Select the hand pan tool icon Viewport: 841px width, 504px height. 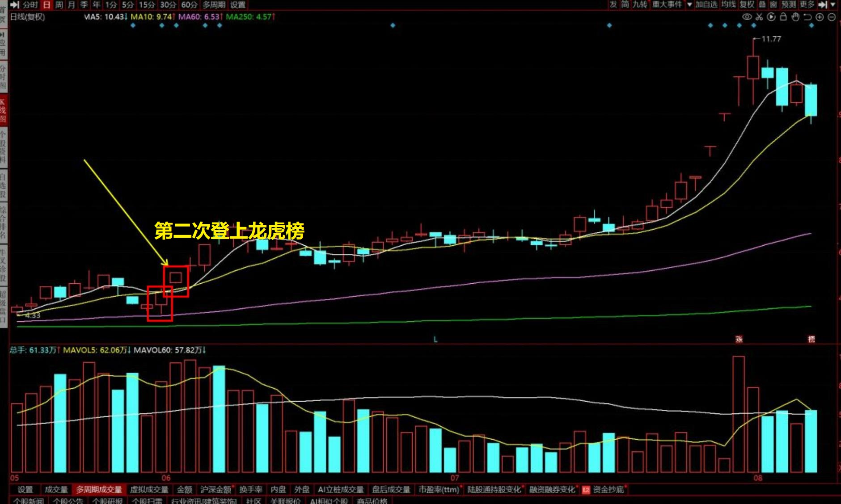[x=795, y=17]
